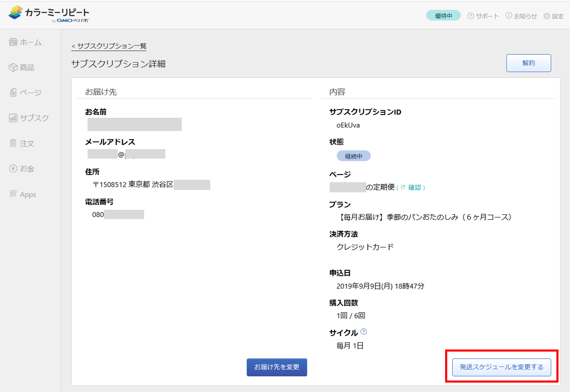570x392 pixels.
Task: Open the Apps sidebar section
Action: tap(23, 194)
